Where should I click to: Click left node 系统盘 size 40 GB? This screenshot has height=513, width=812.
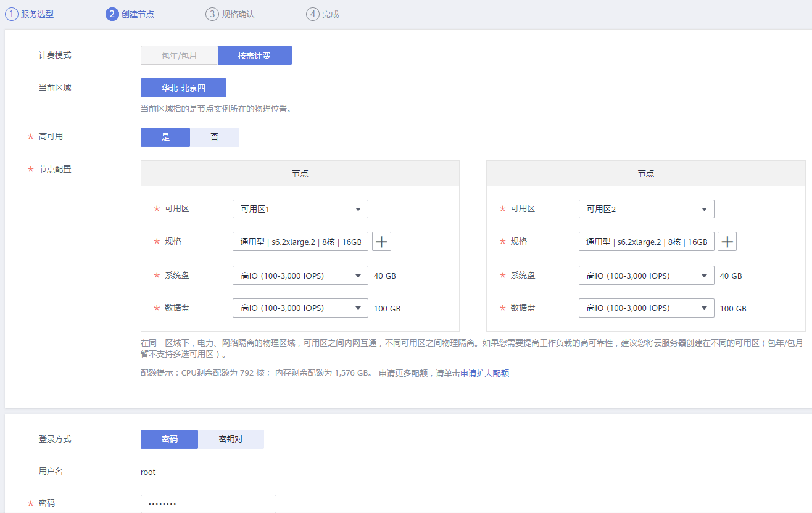pyautogui.click(x=385, y=276)
